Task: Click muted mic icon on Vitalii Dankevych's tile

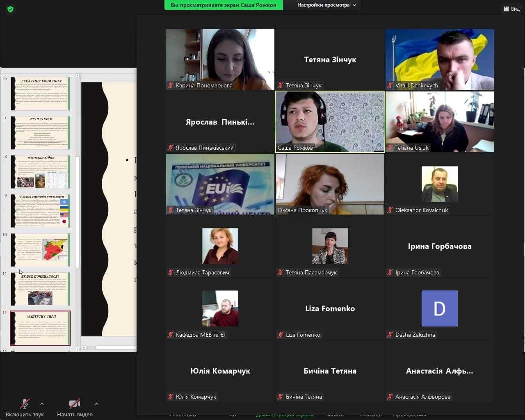Action: point(390,85)
